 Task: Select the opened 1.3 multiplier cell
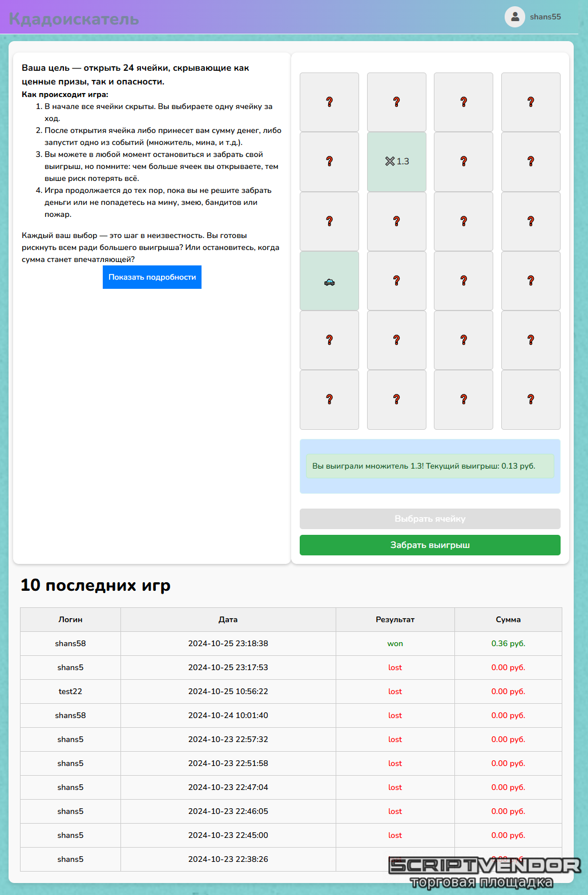pos(397,162)
